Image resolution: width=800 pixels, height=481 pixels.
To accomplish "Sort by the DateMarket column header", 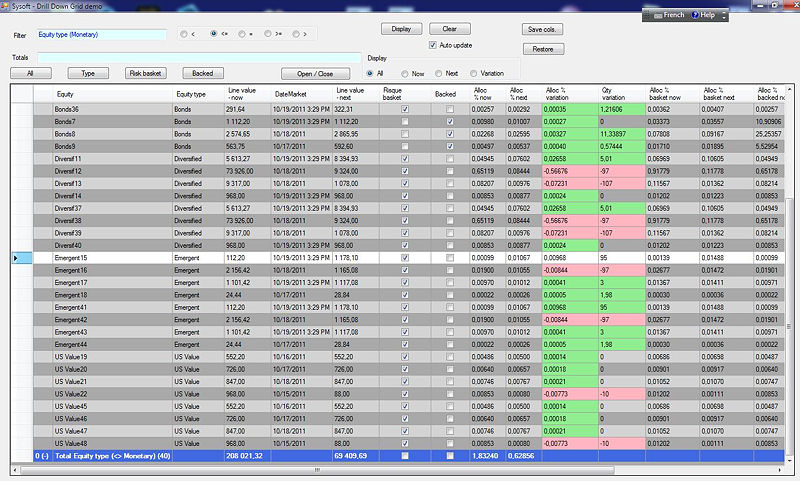I will click(302, 94).
